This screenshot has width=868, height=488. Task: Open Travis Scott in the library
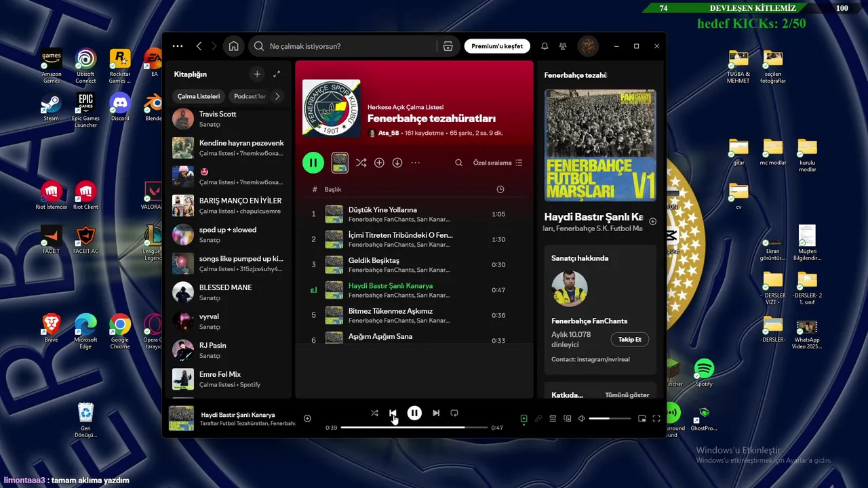(229, 119)
